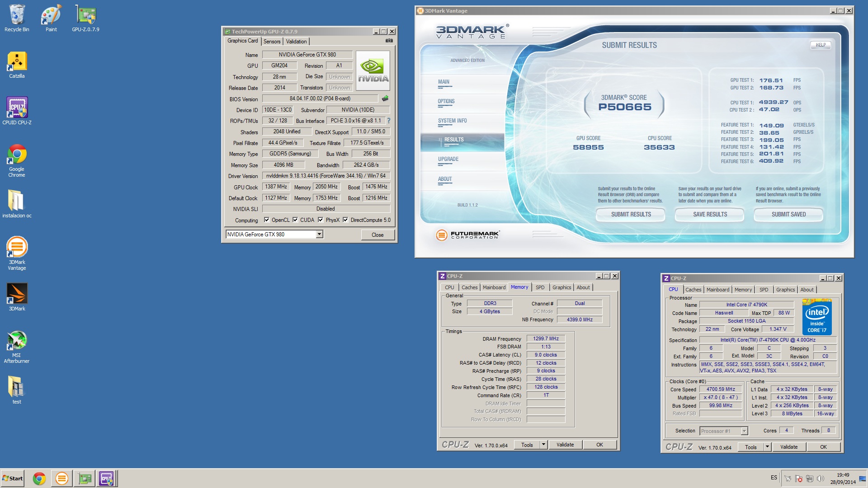Viewport: 868px width, 488px height.
Task: Click Validate in CPU-Z Memory window
Action: [565, 445]
